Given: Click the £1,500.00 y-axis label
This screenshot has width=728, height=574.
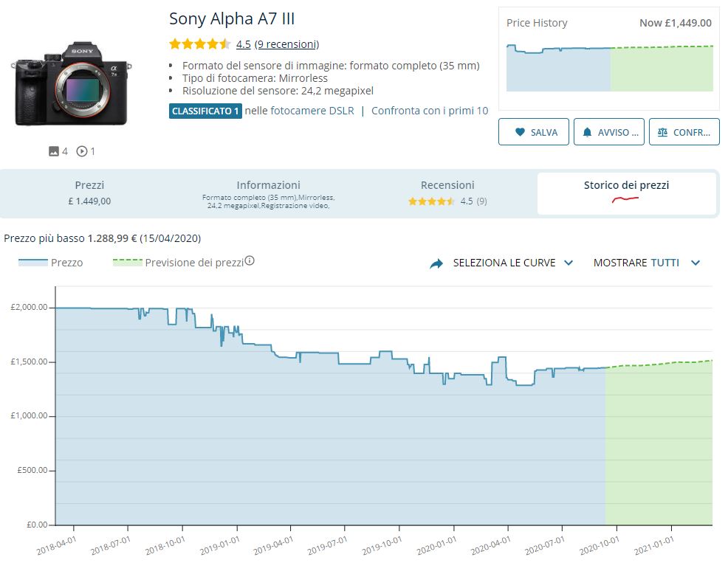Looking at the screenshot, I should point(29,362).
